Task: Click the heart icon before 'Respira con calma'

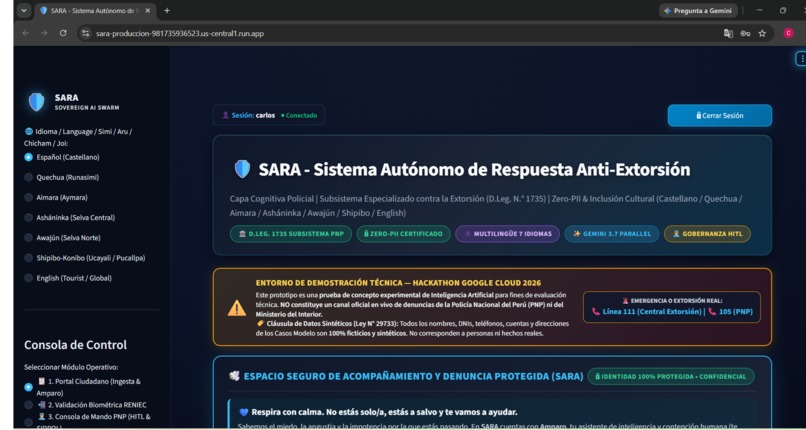Action: (x=244, y=413)
